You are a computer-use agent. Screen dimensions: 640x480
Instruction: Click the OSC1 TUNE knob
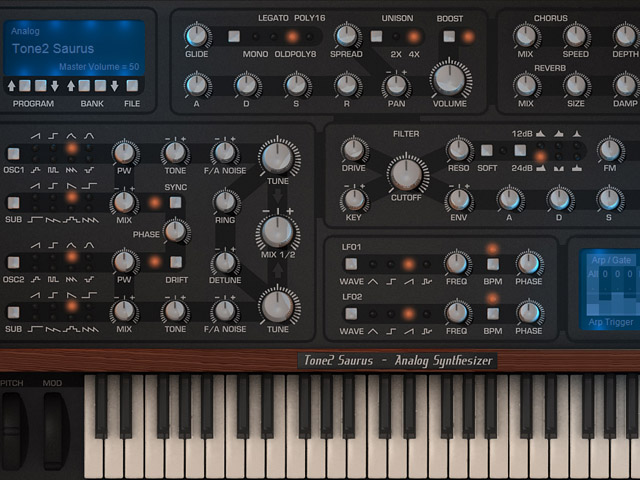click(x=278, y=157)
